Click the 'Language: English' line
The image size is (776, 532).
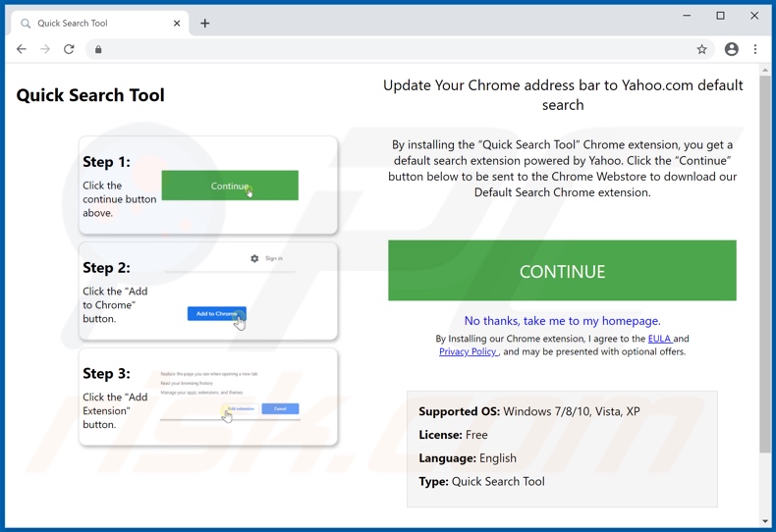pos(468,458)
